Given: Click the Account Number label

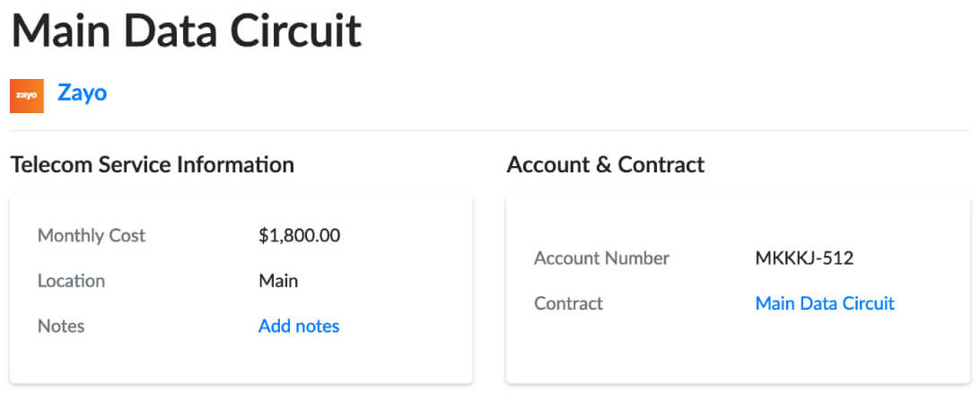Looking at the screenshot, I should [x=601, y=259].
